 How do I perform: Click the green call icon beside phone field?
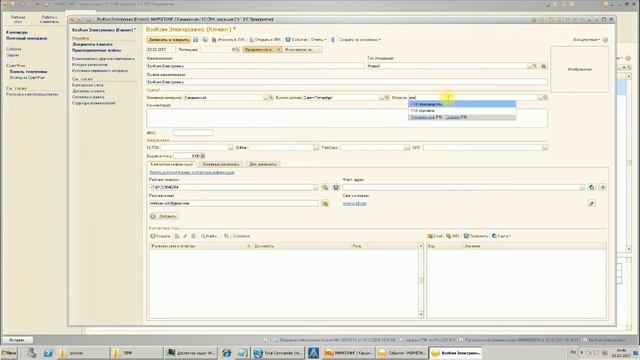[x=325, y=187]
